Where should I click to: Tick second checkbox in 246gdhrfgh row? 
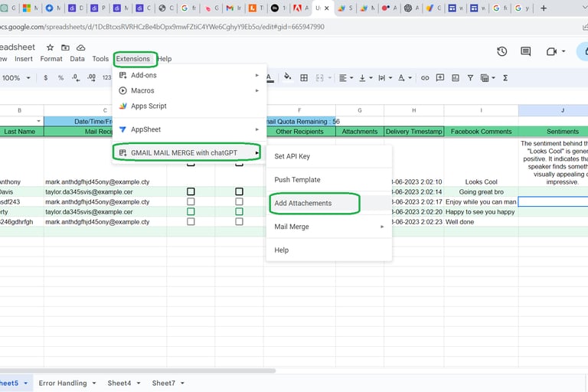point(239,222)
